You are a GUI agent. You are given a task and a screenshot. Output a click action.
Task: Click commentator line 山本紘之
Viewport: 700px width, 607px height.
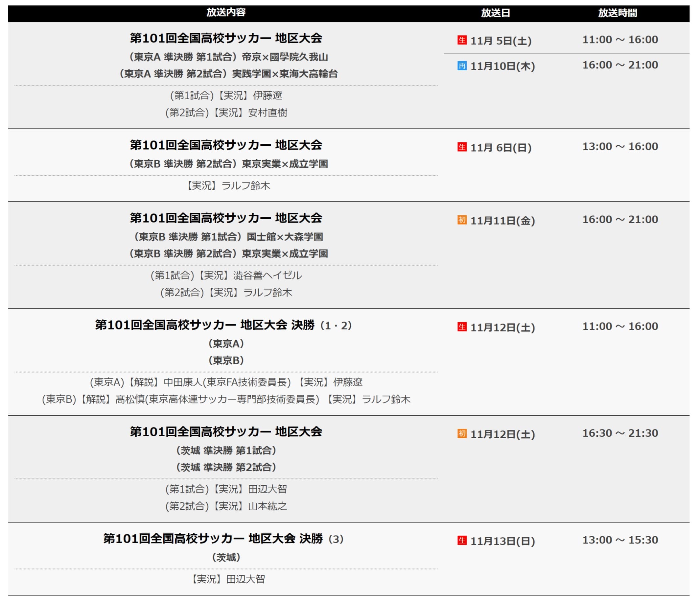(x=226, y=506)
